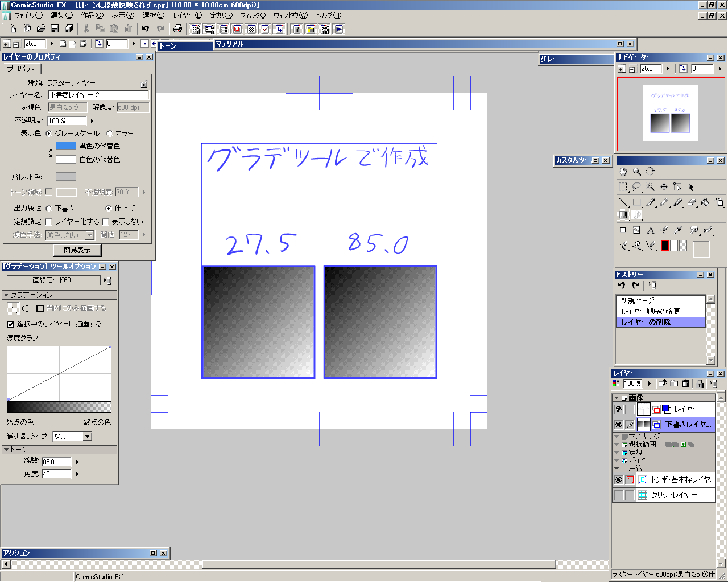Screen dimensions: 728x582
Task: Hide the 下書きレイヤー layer via eye icon
Action: point(618,425)
